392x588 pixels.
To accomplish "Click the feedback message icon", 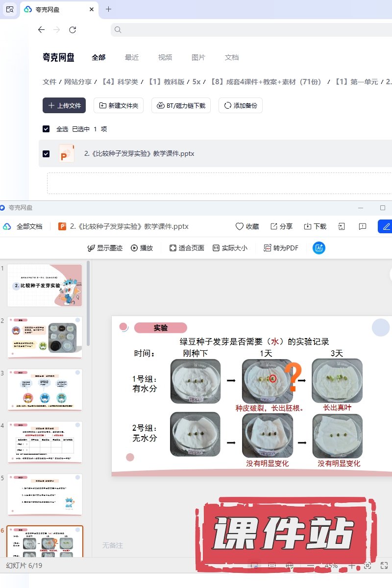I will point(363,226).
